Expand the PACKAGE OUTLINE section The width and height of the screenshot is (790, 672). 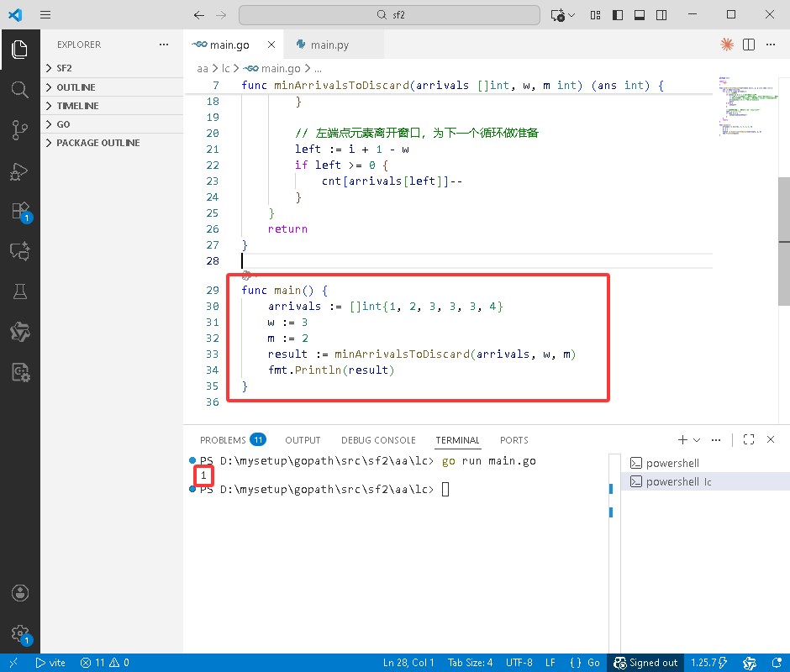coord(111,143)
